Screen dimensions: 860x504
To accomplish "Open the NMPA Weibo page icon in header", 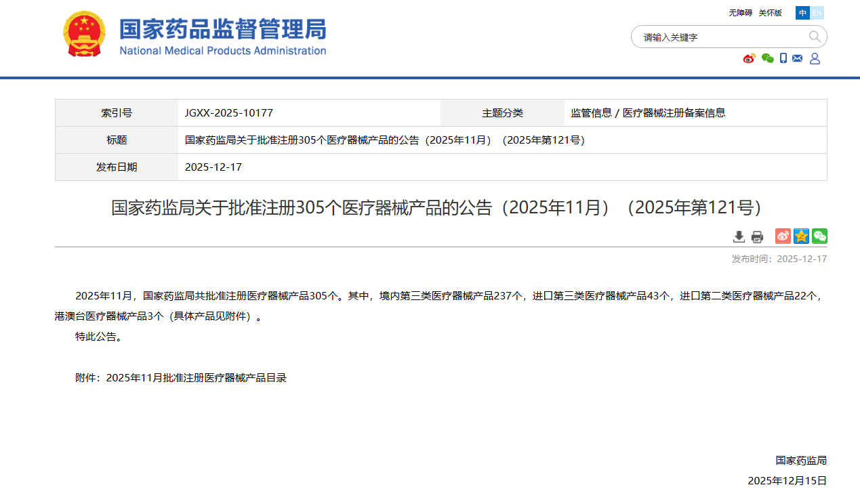I will pyautogui.click(x=749, y=59).
